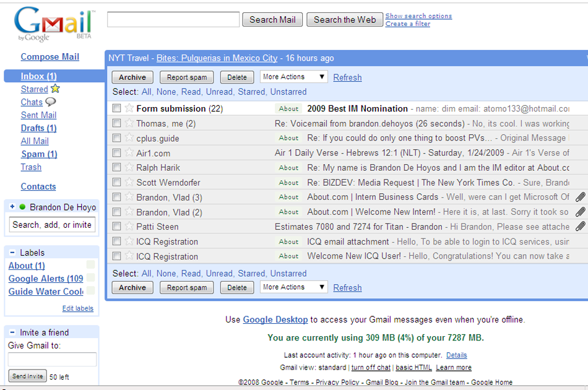This screenshot has width=588, height=390.
Task: Click the color box next to About label
Action: point(90,265)
